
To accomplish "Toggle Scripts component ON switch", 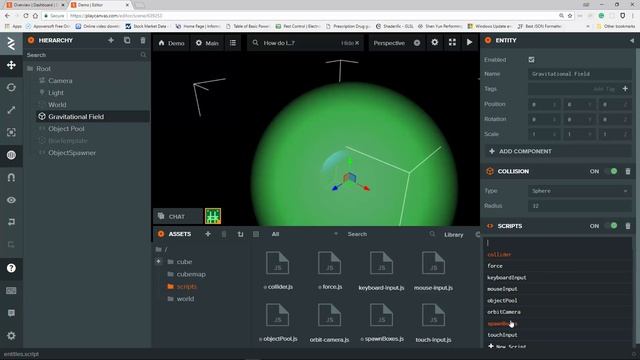I will point(611,226).
